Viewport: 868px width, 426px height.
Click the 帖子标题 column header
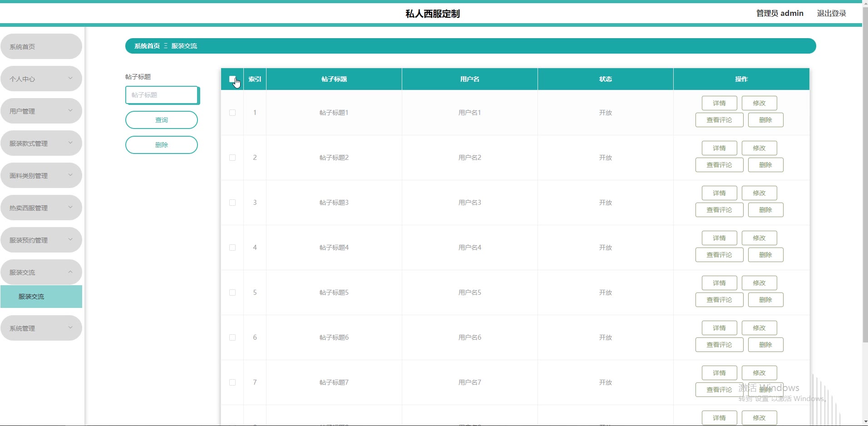(x=334, y=79)
